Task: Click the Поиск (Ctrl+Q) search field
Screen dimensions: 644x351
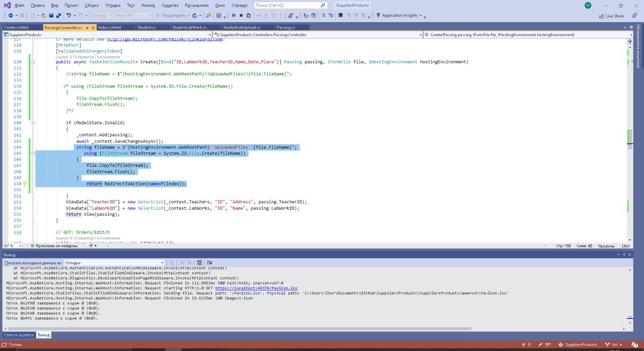Action: point(290,5)
